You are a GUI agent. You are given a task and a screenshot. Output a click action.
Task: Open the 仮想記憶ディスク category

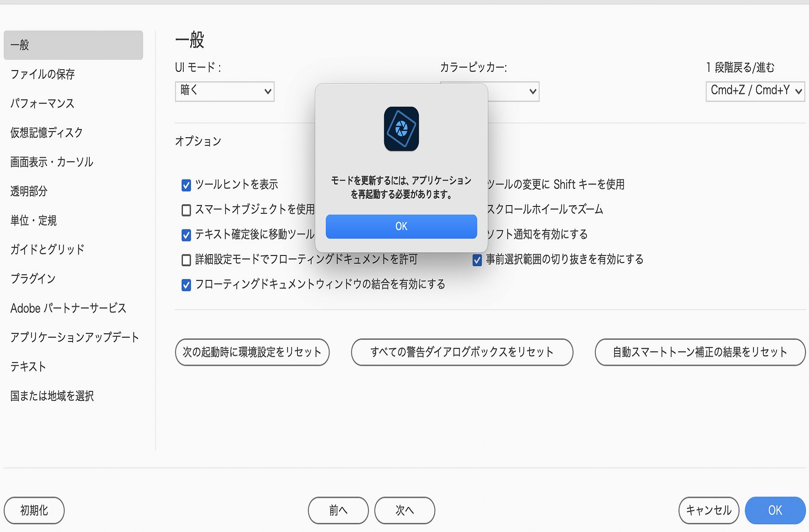click(47, 132)
